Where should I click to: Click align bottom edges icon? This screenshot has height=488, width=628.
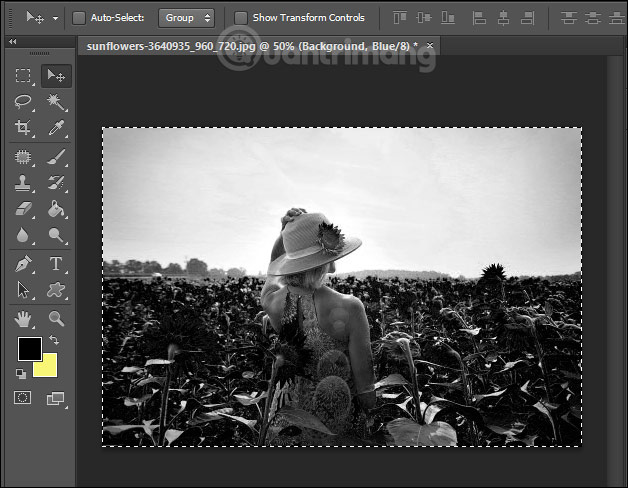(x=448, y=18)
